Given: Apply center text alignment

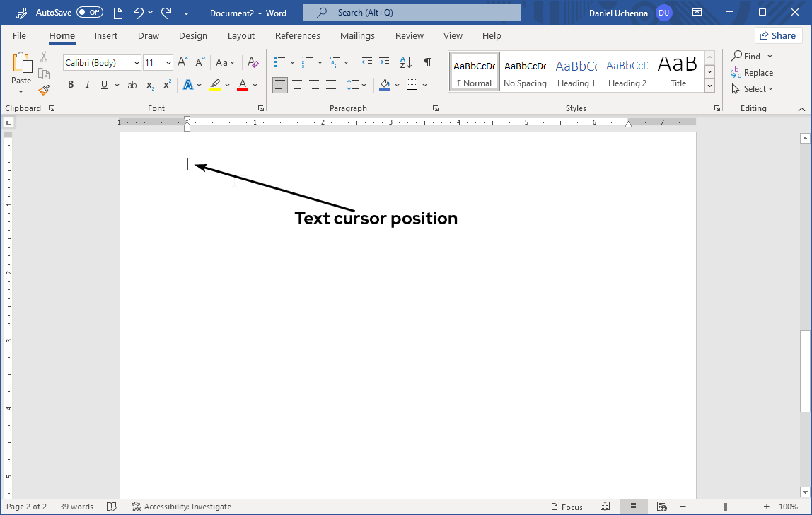Looking at the screenshot, I should tap(297, 85).
